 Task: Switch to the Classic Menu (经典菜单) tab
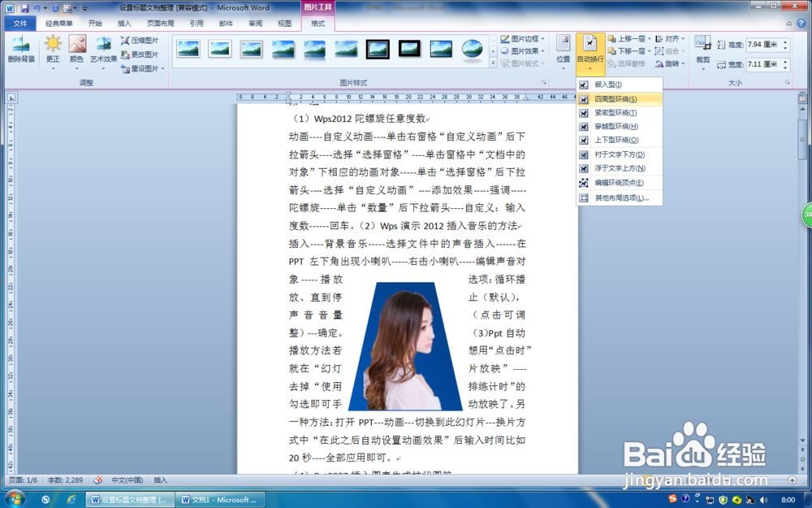58,24
